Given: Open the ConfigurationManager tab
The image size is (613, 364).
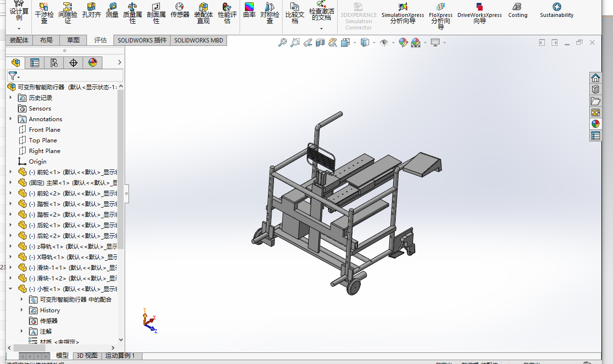Looking at the screenshot, I should pyautogui.click(x=54, y=63).
